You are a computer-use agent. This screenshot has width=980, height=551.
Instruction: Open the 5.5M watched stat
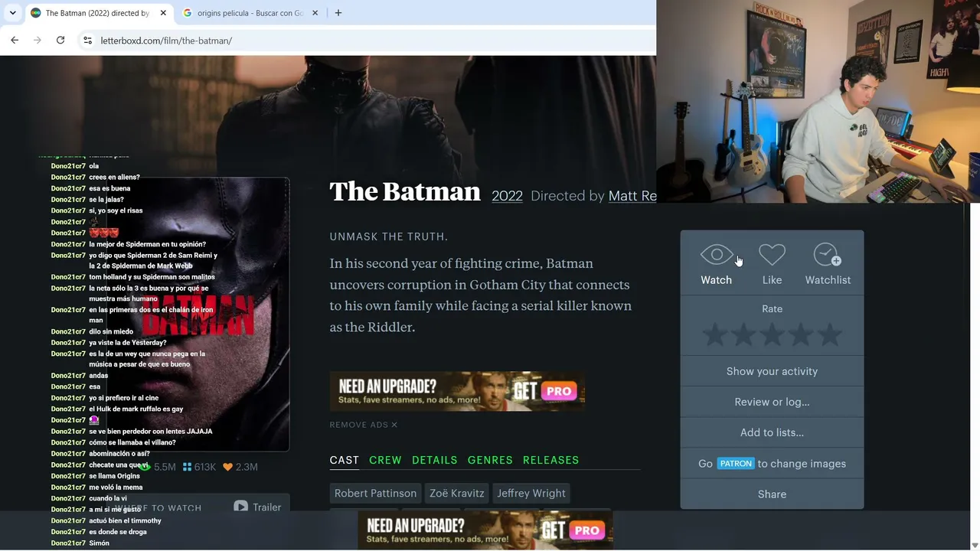click(x=158, y=467)
